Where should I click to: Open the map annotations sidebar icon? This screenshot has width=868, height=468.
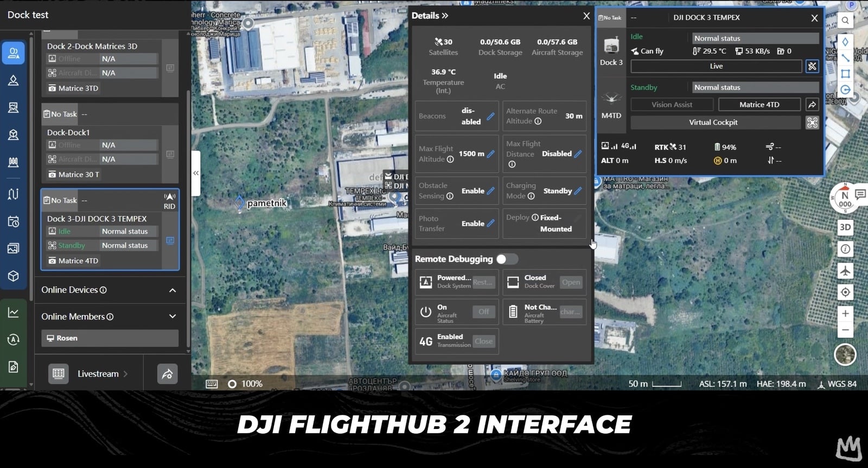click(13, 81)
